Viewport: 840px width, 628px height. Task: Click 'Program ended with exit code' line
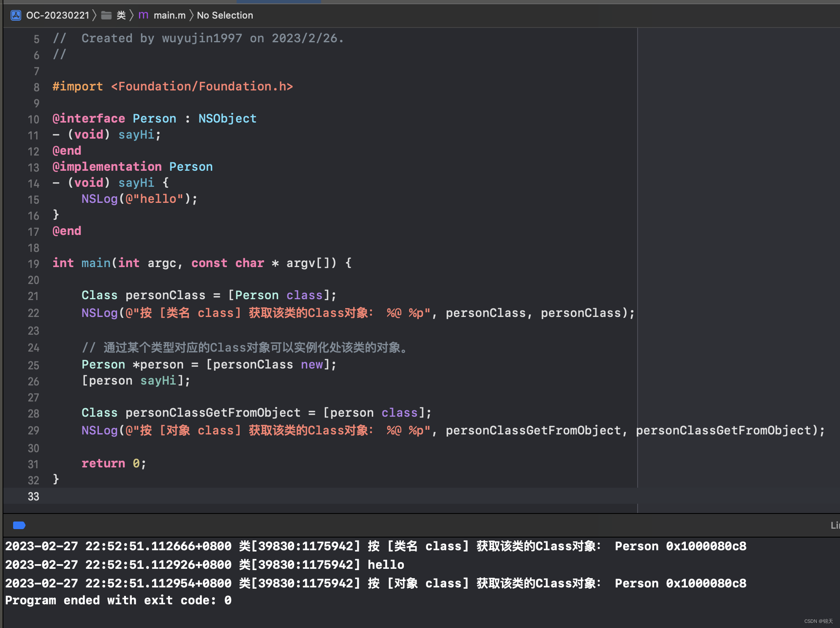tap(118, 601)
